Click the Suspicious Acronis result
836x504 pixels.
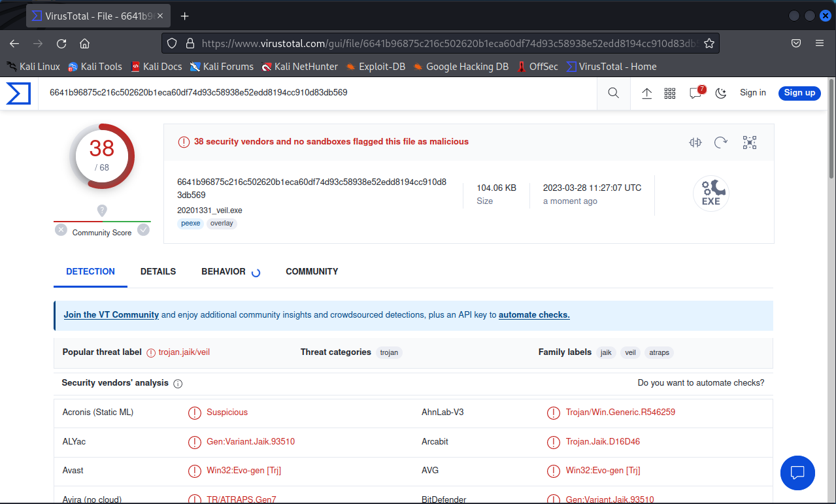point(227,412)
